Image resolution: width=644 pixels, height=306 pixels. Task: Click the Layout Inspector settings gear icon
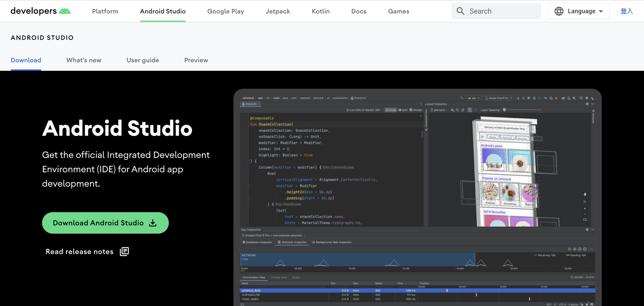coord(587,104)
